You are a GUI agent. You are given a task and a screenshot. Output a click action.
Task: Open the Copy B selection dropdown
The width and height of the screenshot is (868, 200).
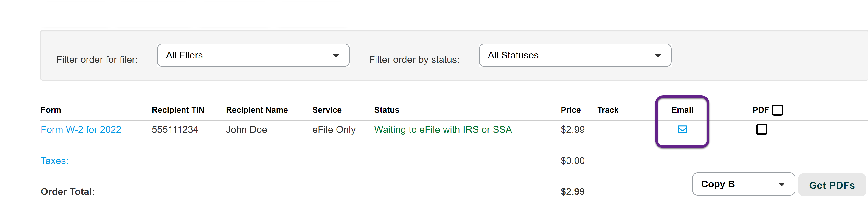pyautogui.click(x=743, y=184)
